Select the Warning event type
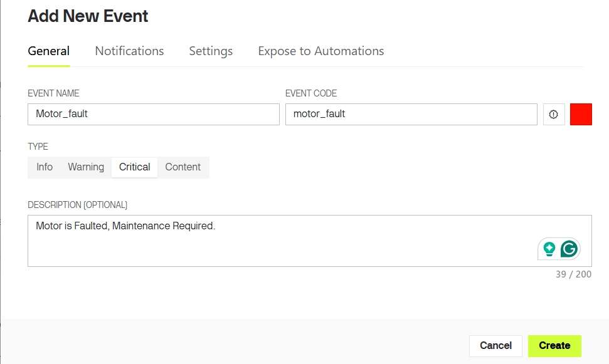 tap(86, 167)
